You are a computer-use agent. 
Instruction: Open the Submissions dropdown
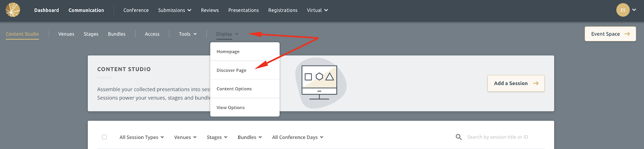coord(175,10)
